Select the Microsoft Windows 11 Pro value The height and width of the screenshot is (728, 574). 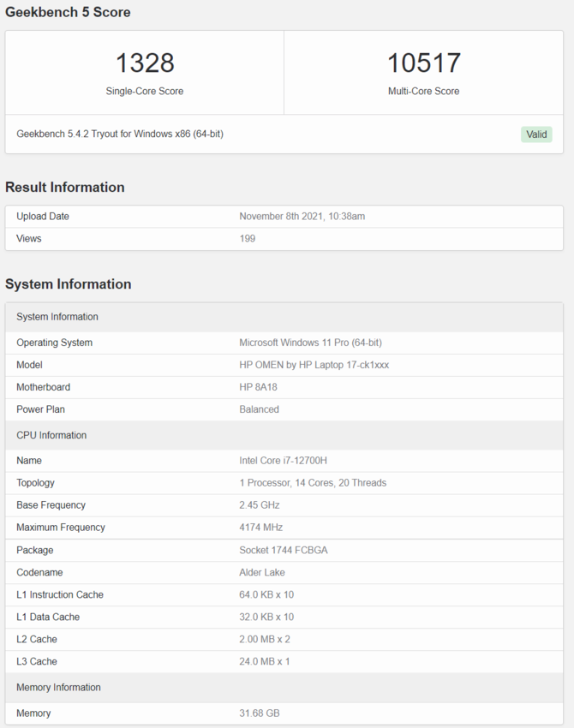310,343
